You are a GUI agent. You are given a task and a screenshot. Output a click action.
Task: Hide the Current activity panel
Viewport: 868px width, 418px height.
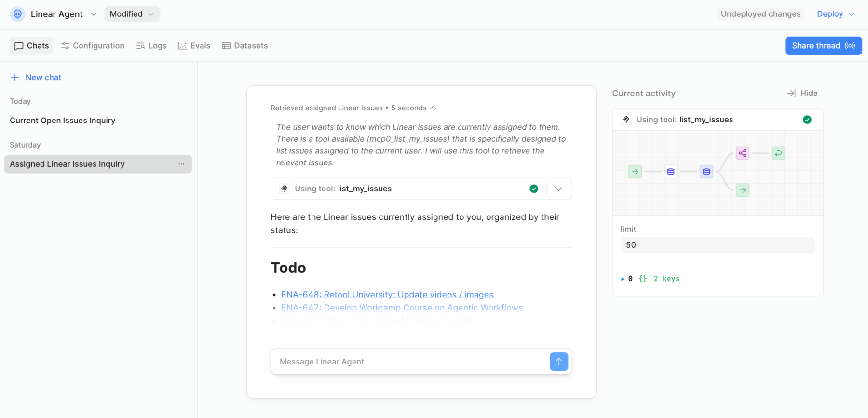point(802,94)
